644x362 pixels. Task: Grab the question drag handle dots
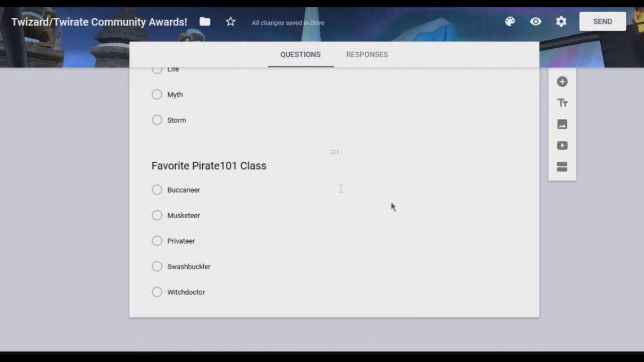click(335, 152)
